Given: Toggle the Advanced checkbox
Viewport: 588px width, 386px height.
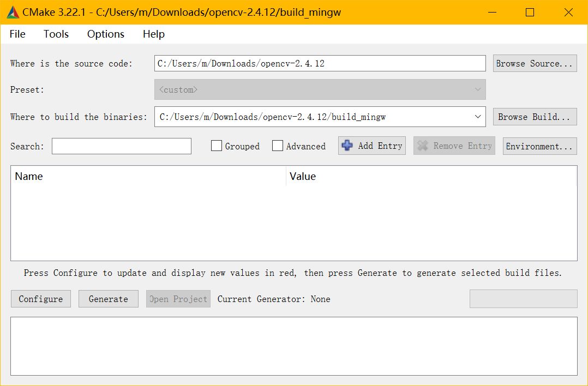Looking at the screenshot, I should click(x=278, y=146).
